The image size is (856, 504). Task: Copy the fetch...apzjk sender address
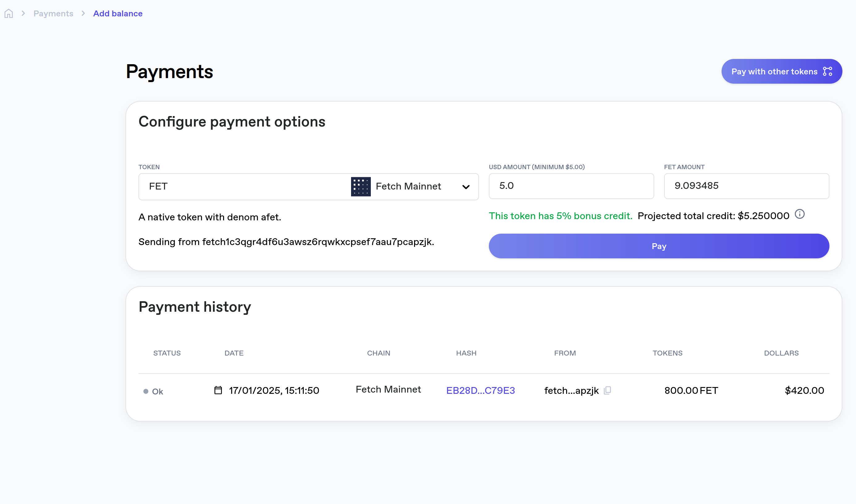[607, 390]
